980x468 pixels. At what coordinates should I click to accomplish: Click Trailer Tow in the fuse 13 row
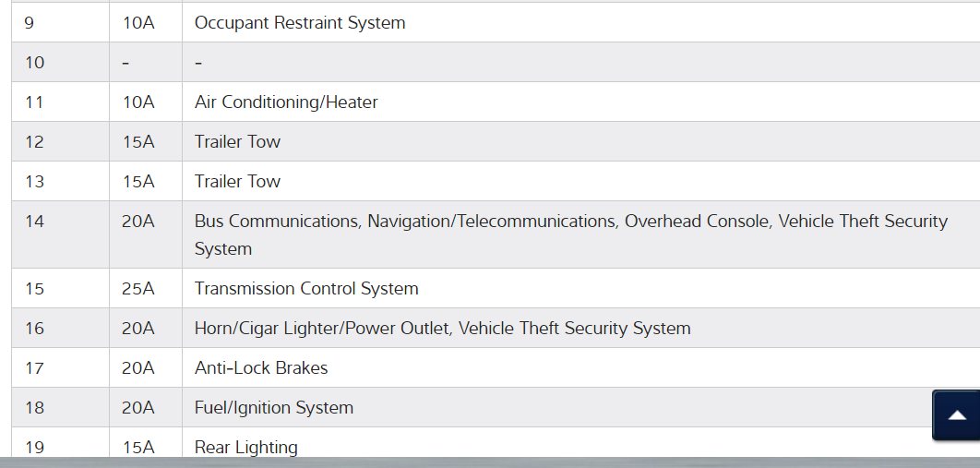(237, 182)
